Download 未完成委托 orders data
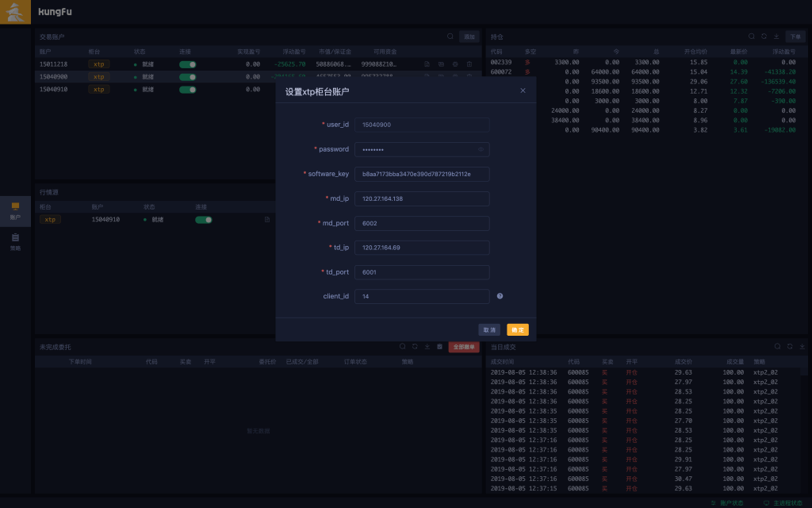The height and width of the screenshot is (508, 812). point(427,346)
